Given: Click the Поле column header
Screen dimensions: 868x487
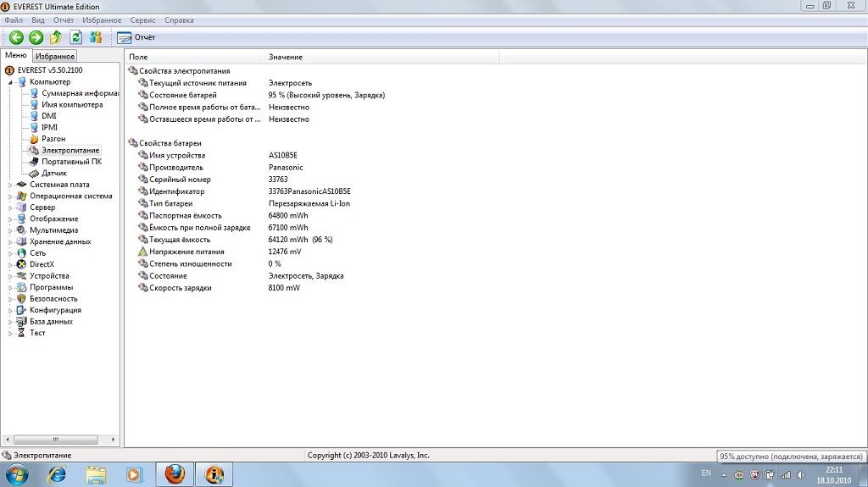Looking at the screenshot, I should 194,57.
